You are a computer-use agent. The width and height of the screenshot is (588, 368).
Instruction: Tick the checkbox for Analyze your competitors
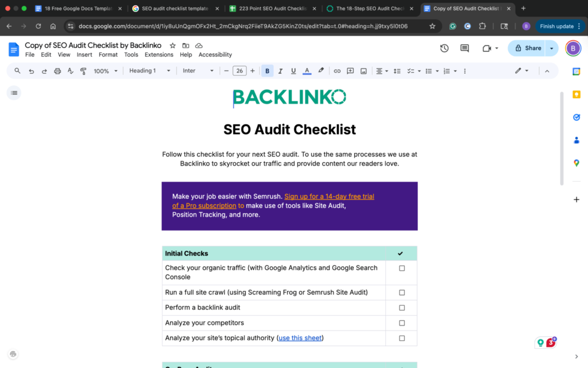tap(401, 323)
